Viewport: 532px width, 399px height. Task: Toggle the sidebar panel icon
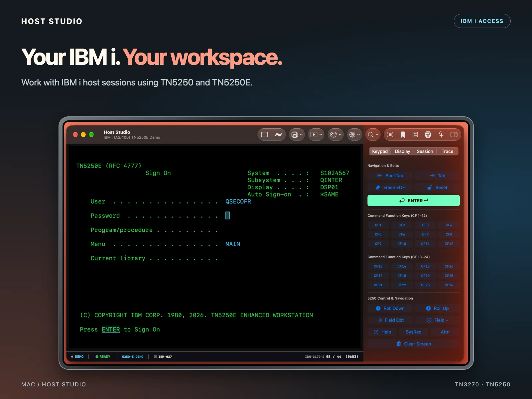[x=454, y=135]
